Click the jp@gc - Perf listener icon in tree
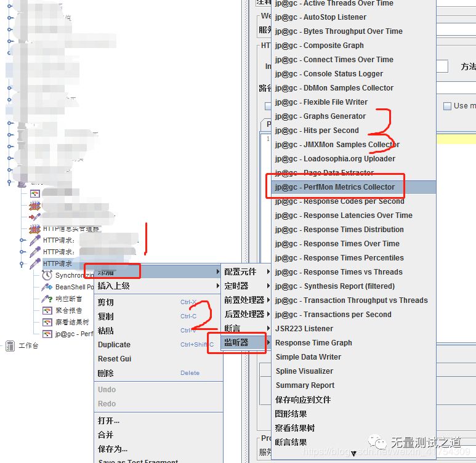476x463 pixels. (x=47, y=334)
